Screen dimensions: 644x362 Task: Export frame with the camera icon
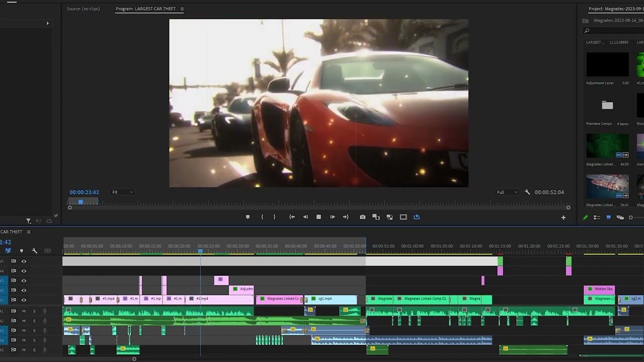pyautogui.click(x=363, y=217)
